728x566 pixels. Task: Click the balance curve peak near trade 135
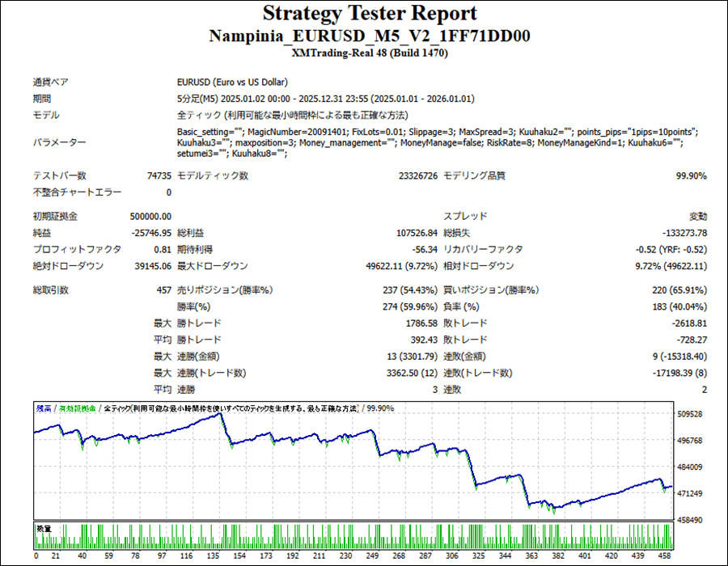pos(219,414)
